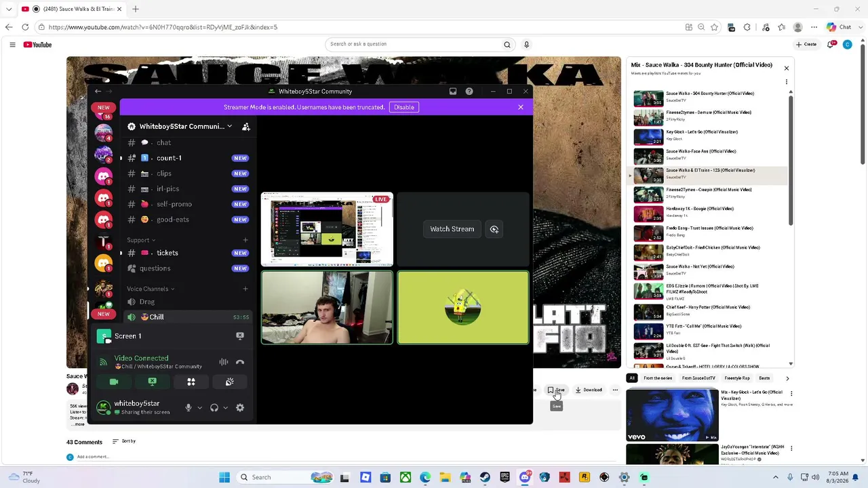
Task: Select the All filter chip
Action: click(632, 378)
